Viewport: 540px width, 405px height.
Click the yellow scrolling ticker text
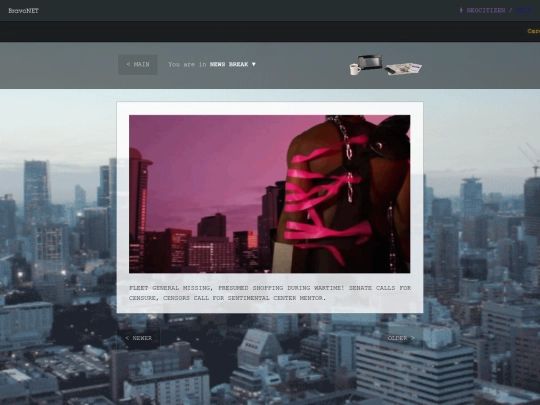pyautogui.click(x=533, y=31)
